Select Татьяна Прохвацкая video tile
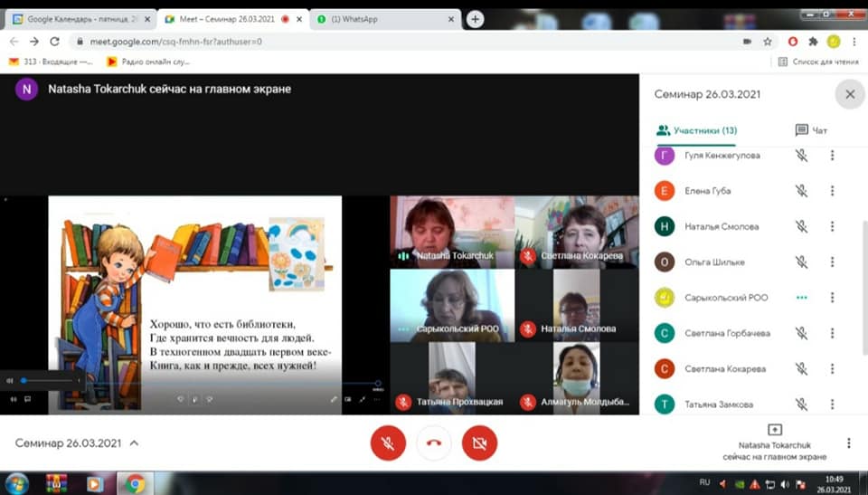Viewport: 868px width, 495px height. click(x=452, y=378)
